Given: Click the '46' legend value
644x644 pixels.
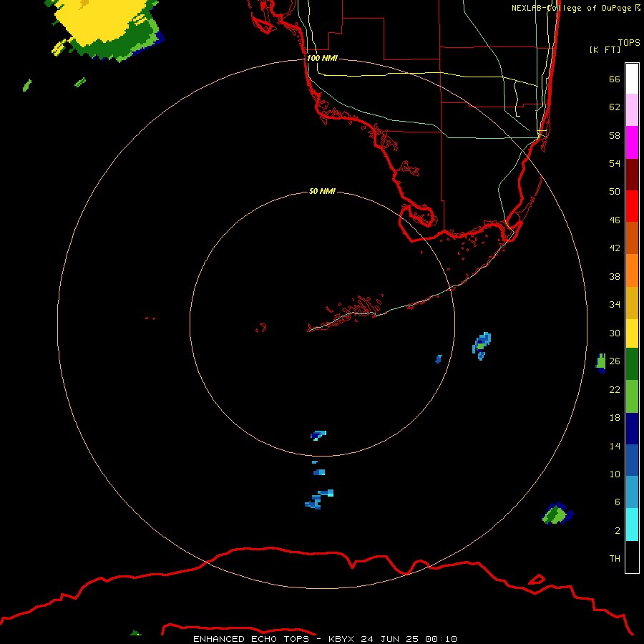Looking at the screenshot, I should point(615,220).
